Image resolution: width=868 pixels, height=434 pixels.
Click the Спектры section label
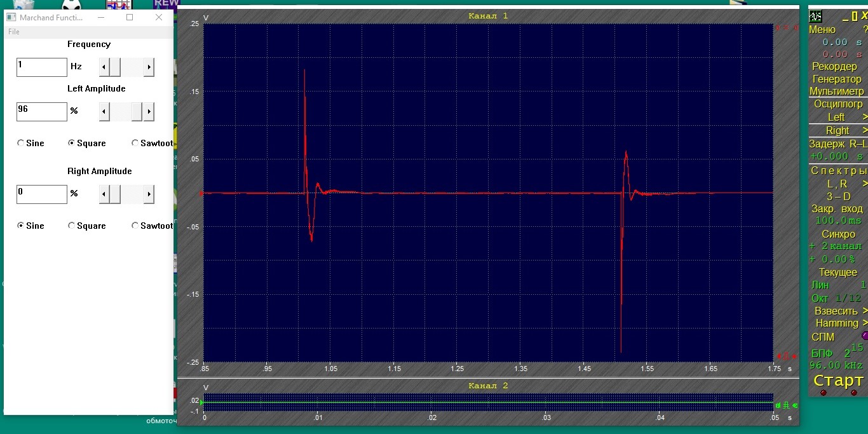tap(838, 170)
